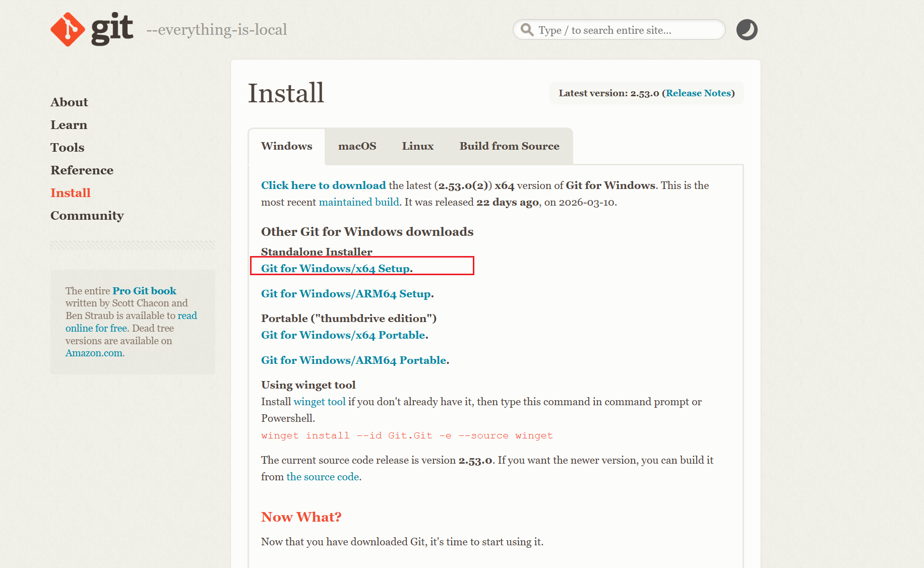Open the Tools sidebar item

click(67, 148)
